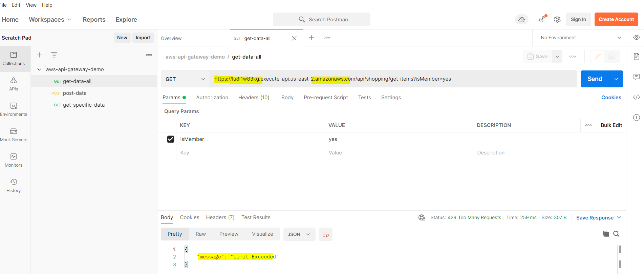Viewport: 644px width, 274px height.
Task: Open the request info icon in right sidebar
Action: pyautogui.click(x=637, y=118)
